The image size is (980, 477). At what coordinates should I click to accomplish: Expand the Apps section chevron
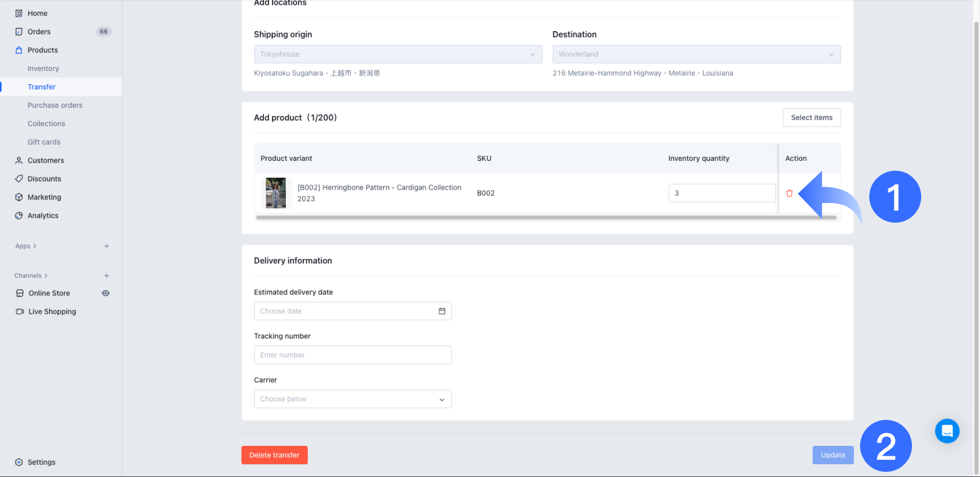coord(35,246)
